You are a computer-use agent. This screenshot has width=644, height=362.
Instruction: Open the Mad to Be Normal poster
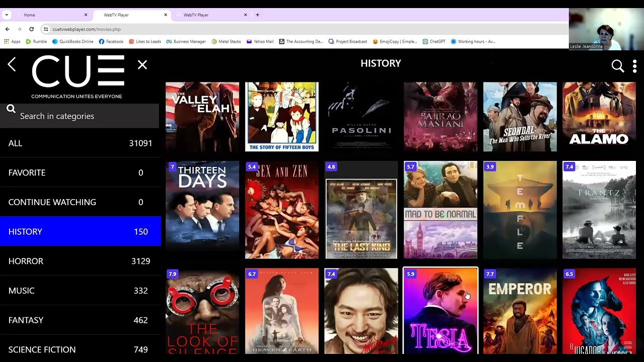(440, 210)
